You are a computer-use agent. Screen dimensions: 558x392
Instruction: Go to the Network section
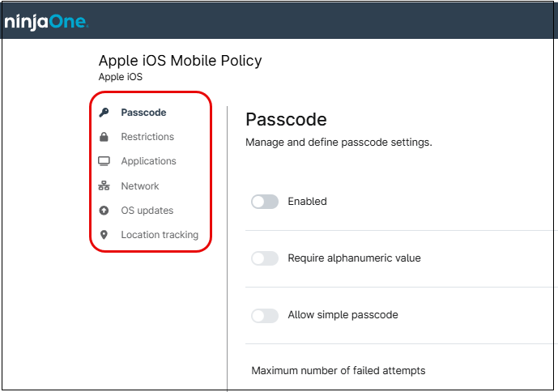click(140, 186)
